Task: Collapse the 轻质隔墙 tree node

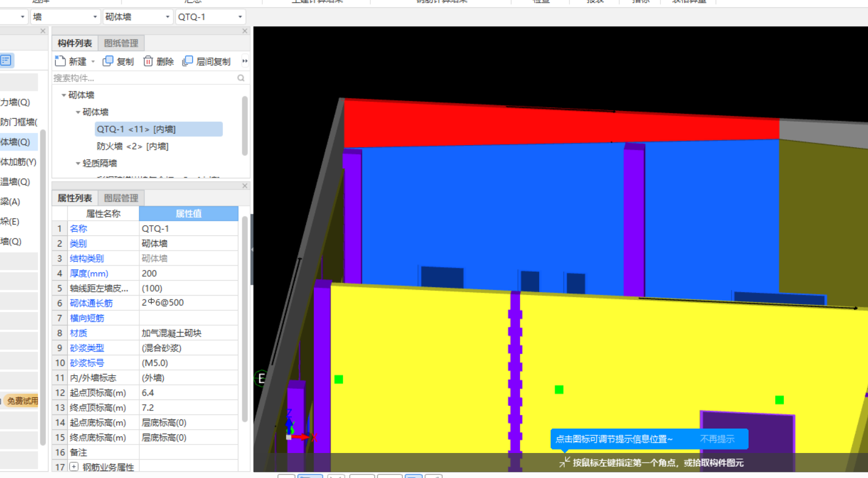Action: pyautogui.click(x=78, y=163)
